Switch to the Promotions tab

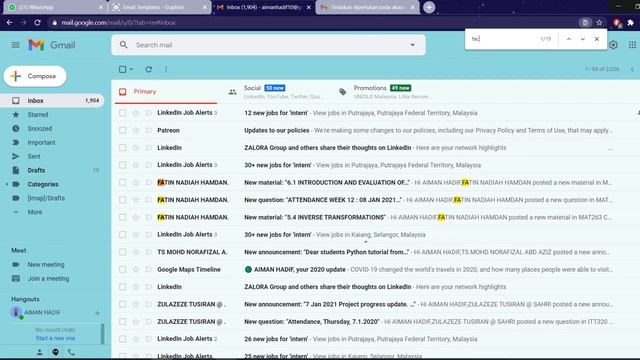390,92
